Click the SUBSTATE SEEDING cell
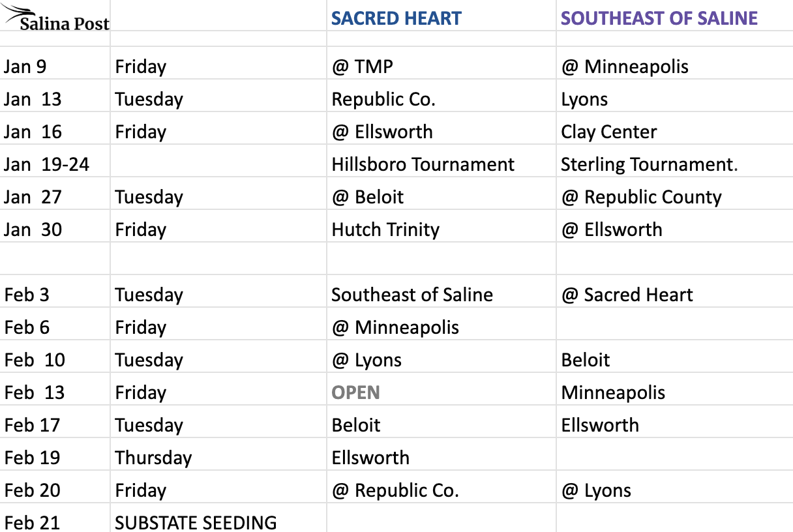 point(196,522)
